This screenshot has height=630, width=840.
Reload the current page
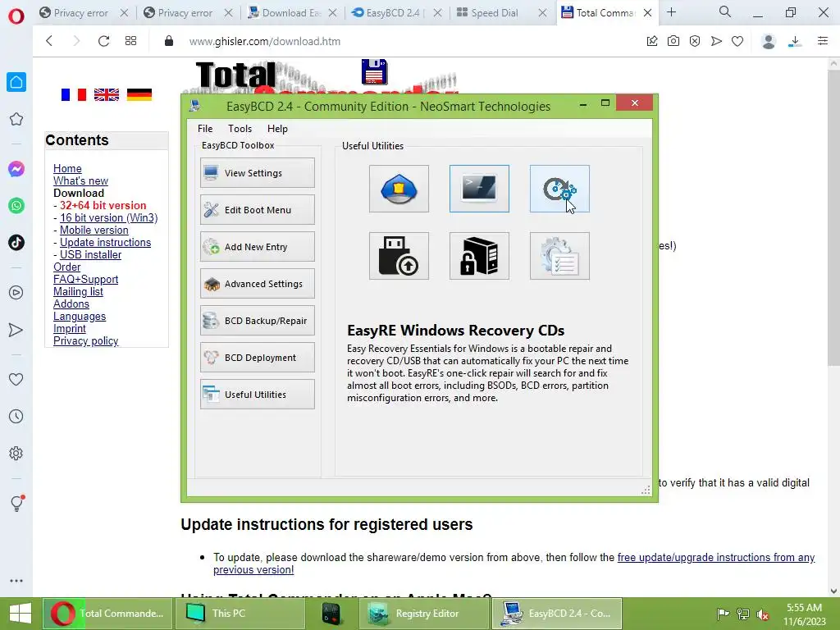[x=103, y=41]
